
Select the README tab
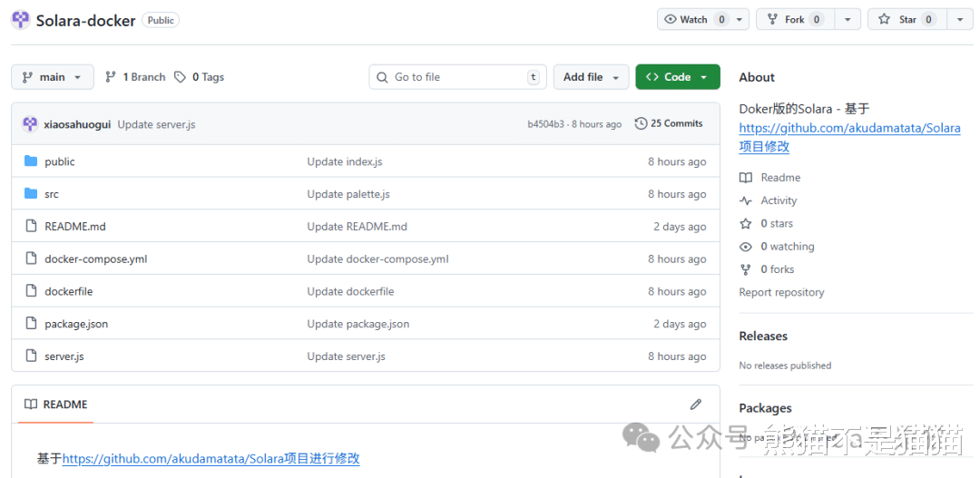(55, 405)
